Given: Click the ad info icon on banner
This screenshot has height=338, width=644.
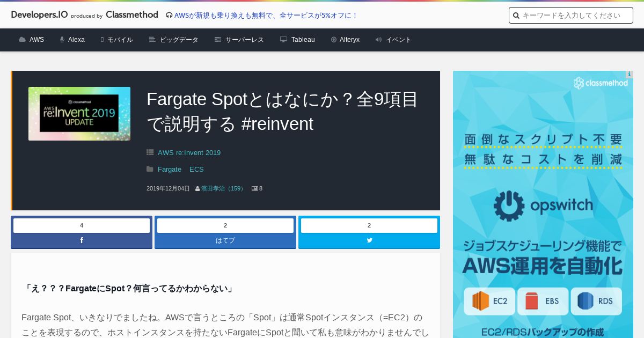Looking at the screenshot, I should [x=629, y=75].
